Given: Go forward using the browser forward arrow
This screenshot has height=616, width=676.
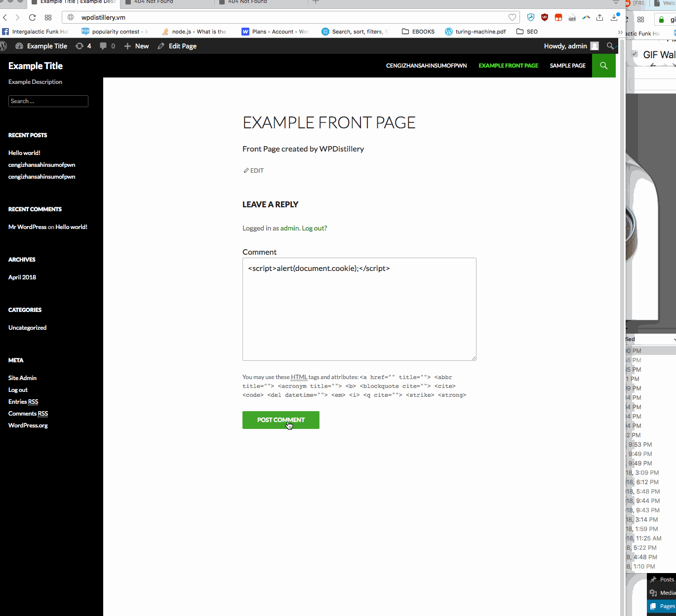Looking at the screenshot, I should pos(18,17).
